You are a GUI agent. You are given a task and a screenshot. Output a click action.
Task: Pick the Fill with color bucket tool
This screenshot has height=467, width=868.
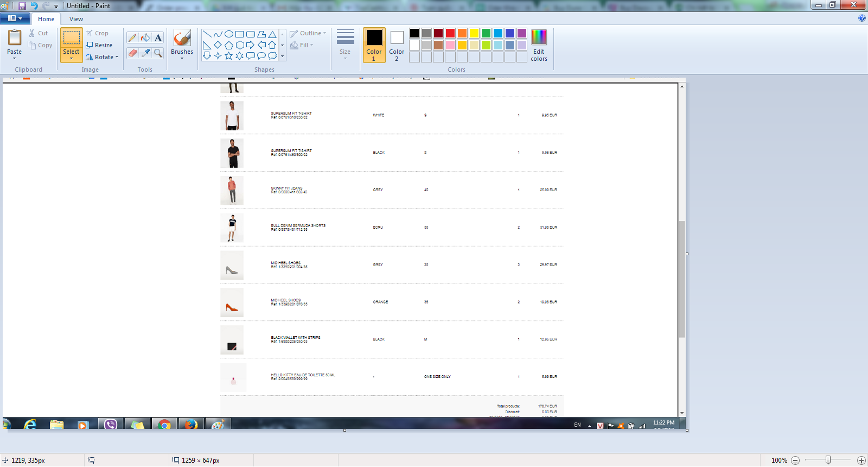(x=145, y=38)
